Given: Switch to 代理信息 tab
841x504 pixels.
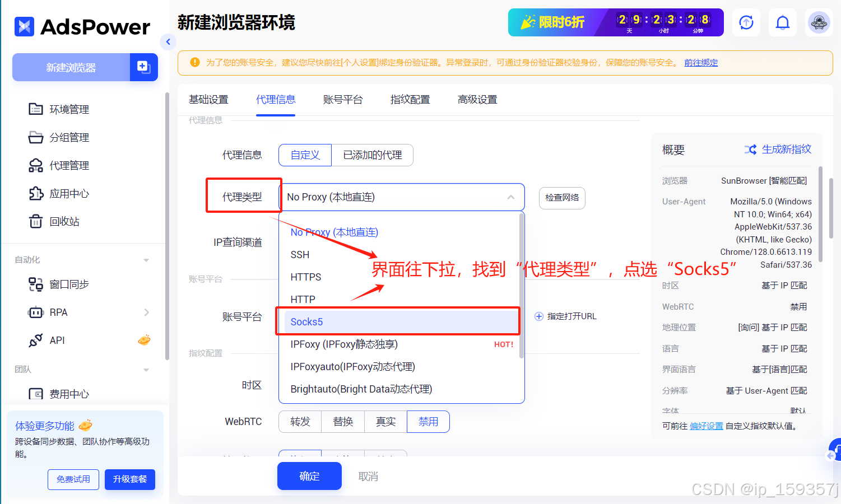Looking at the screenshot, I should tap(276, 100).
